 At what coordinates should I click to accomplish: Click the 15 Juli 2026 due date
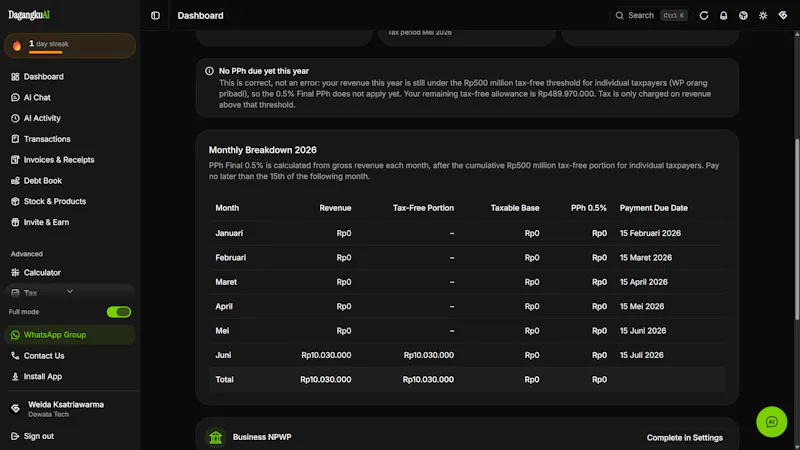[x=641, y=355]
